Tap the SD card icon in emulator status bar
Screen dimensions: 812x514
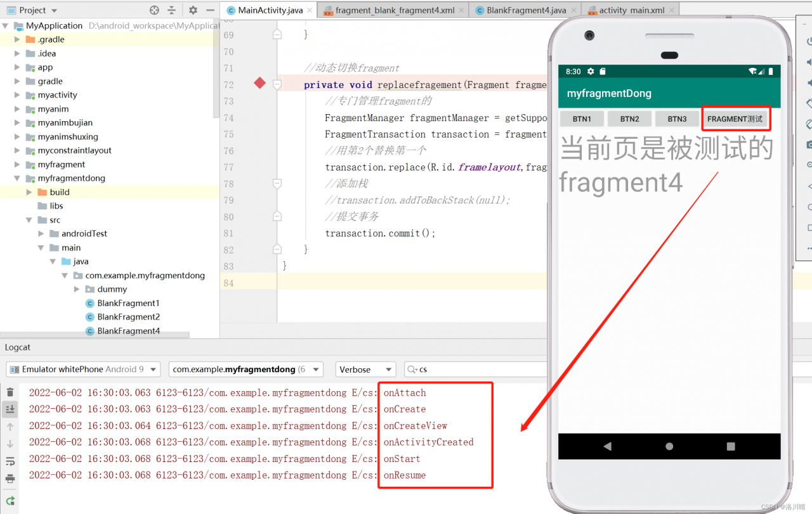pyautogui.click(x=603, y=72)
